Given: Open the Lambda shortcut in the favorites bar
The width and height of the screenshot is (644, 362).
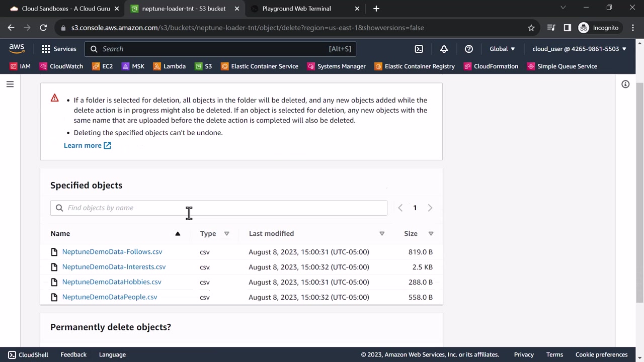Looking at the screenshot, I should [169, 66].
